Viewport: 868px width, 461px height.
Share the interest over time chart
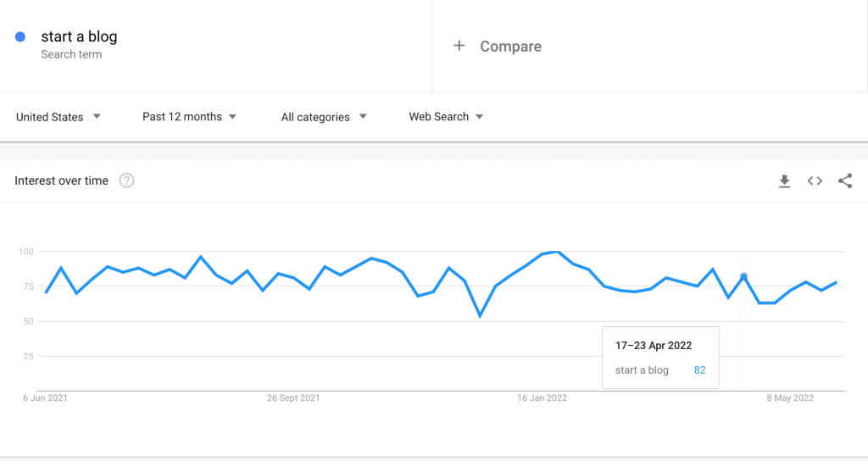[x=845, y=181]
